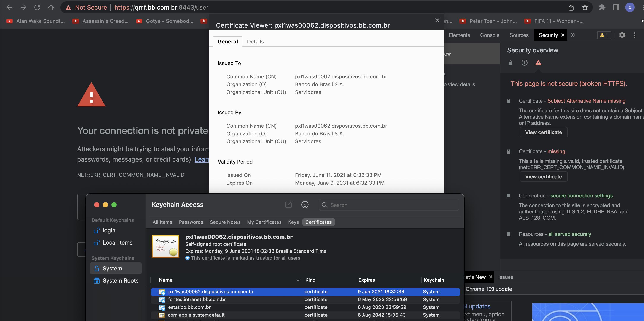
Task: Open the Chrome extensions puzzle icon
Action: [602, 8]
